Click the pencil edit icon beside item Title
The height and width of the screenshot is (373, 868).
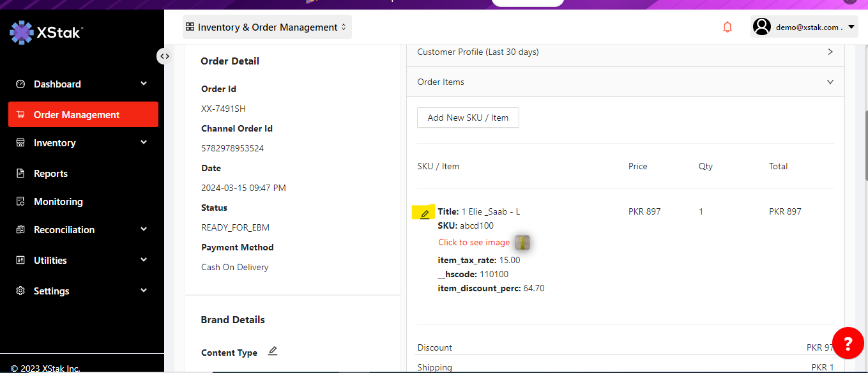(425, 213)
